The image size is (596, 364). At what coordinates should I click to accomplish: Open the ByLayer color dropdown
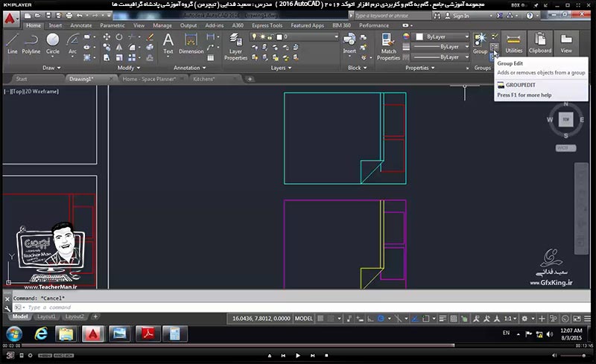click(x=442, y=37)
